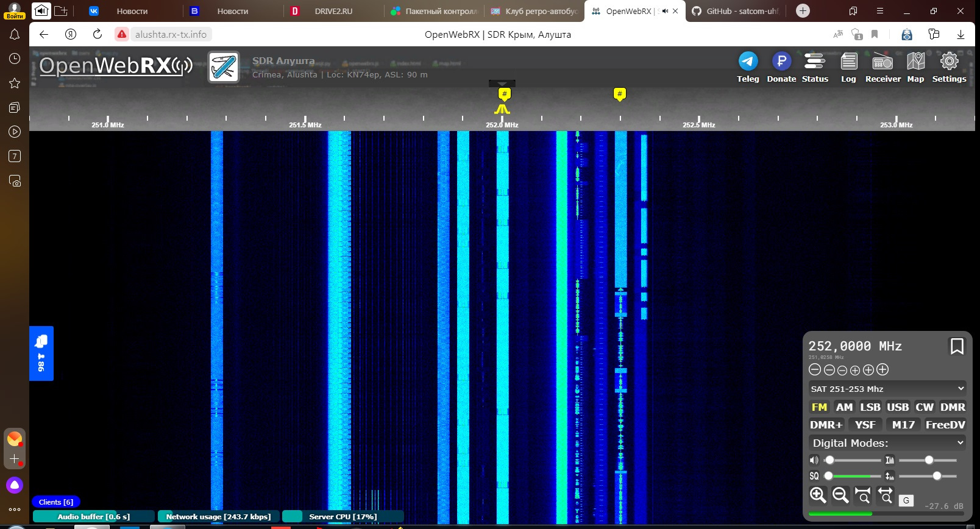Open browser history clock icon

15,59
